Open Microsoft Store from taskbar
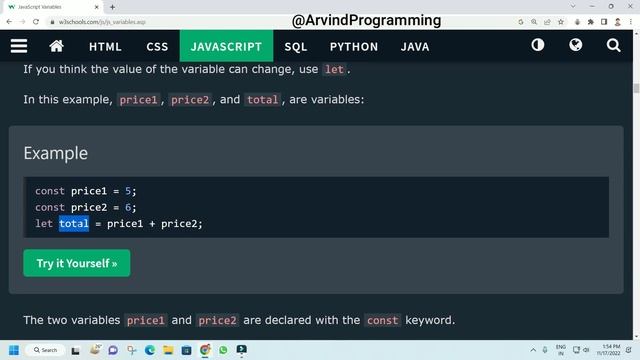This screenshot has height=360, width=640. tap(187, 350)
